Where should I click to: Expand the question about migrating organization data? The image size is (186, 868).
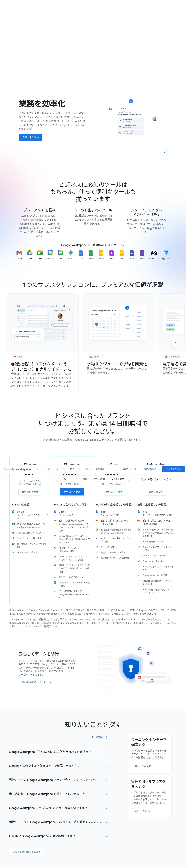(x=58, y=822)
